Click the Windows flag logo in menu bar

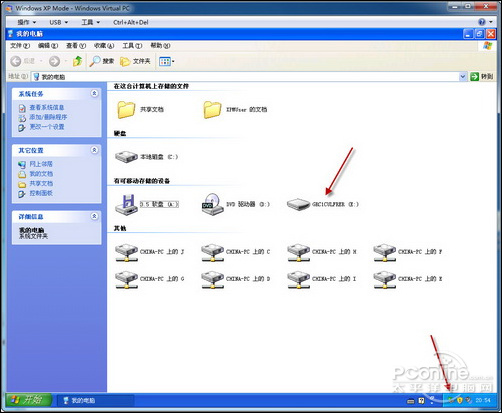(x=487, y=46)
